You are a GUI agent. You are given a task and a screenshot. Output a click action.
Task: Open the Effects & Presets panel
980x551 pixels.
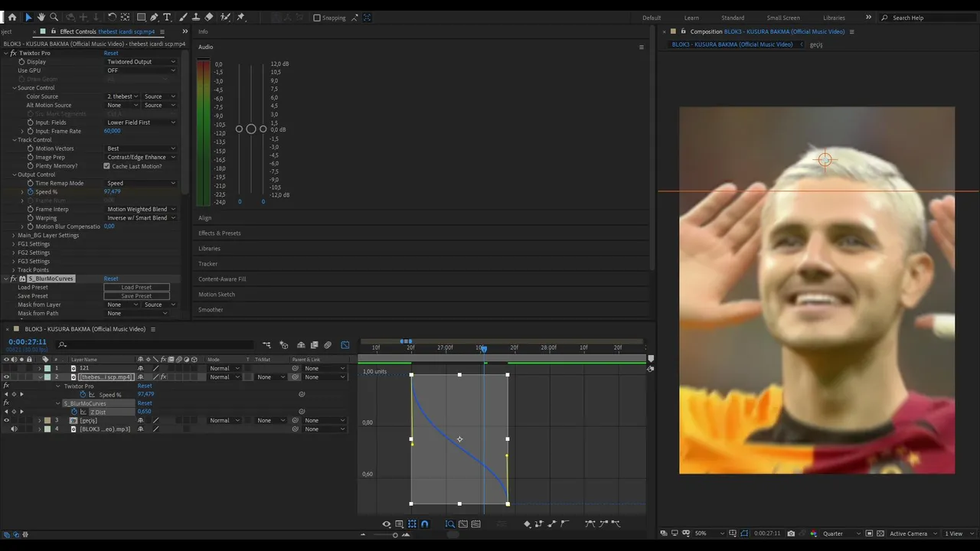pyautogui.click(x=220, y=233)
